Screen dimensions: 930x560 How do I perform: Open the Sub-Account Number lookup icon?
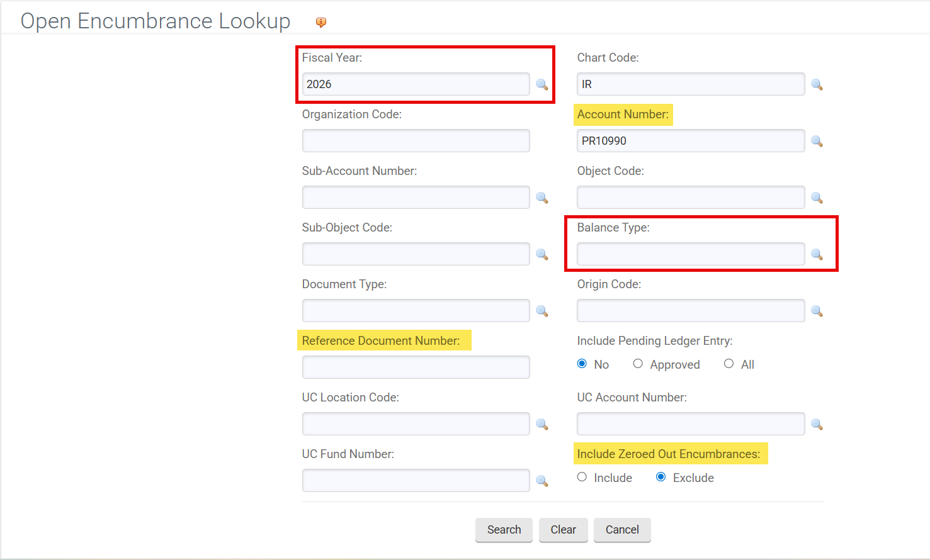pos(542,198)
